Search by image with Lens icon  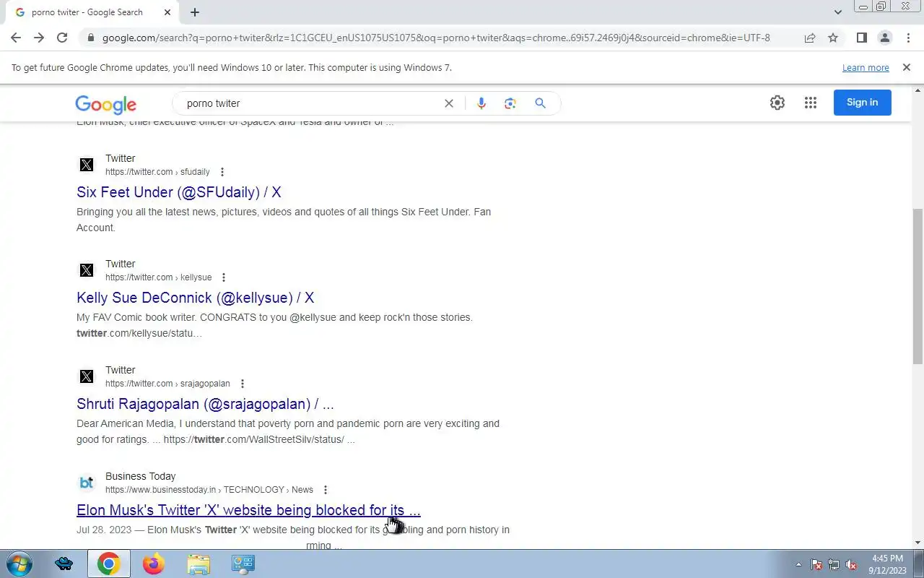coord(510,103)
